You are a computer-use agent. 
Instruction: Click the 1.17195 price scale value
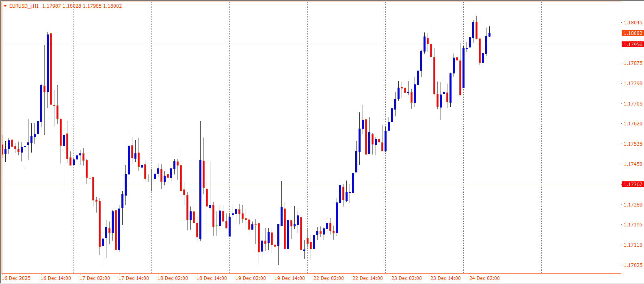[x=633, y=224]
